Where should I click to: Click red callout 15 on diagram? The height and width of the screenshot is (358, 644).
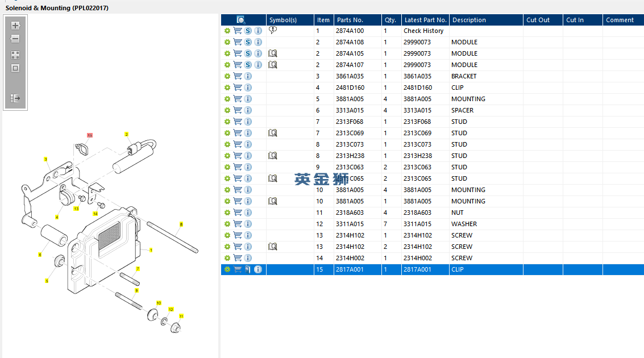[90, 135]
